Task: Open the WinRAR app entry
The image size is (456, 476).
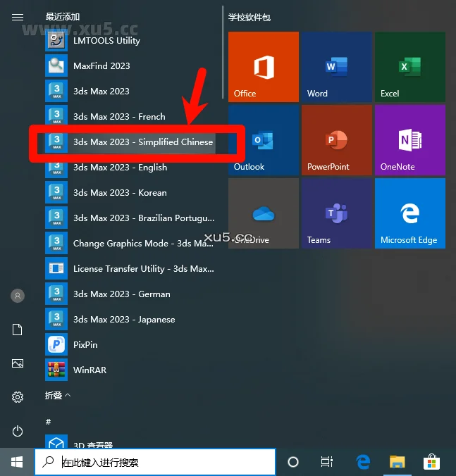Action: click(90, 370)
